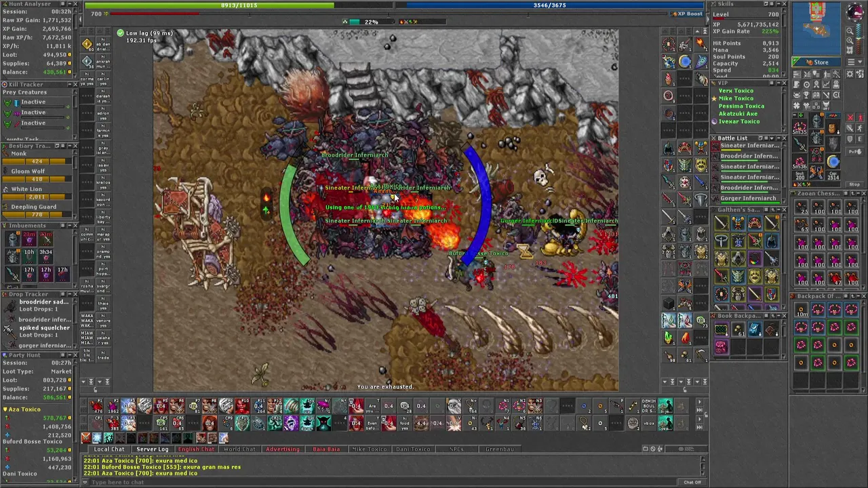Image resolution: width=868 pixels, height=488 pixels.
Task: Click the green hit points bar
Action: point(239,5)
